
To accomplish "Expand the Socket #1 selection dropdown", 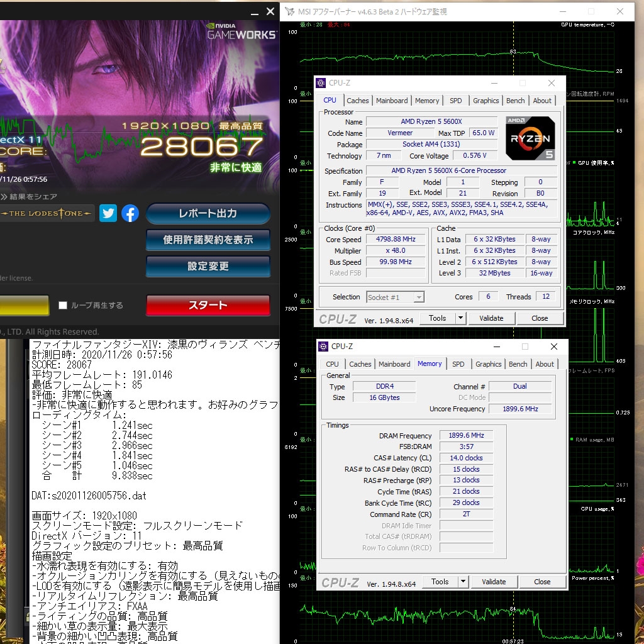I will click(418, 297).
